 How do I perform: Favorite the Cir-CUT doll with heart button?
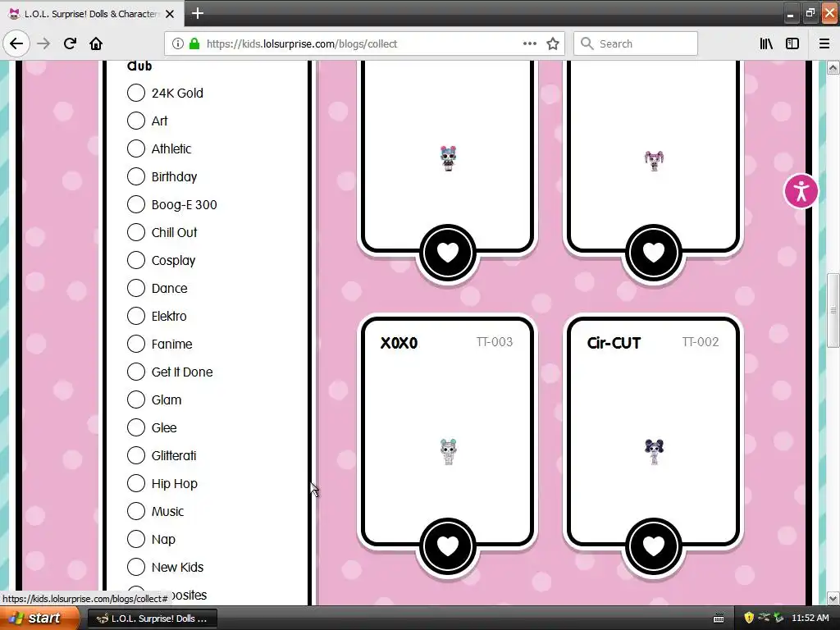point(654,546)
